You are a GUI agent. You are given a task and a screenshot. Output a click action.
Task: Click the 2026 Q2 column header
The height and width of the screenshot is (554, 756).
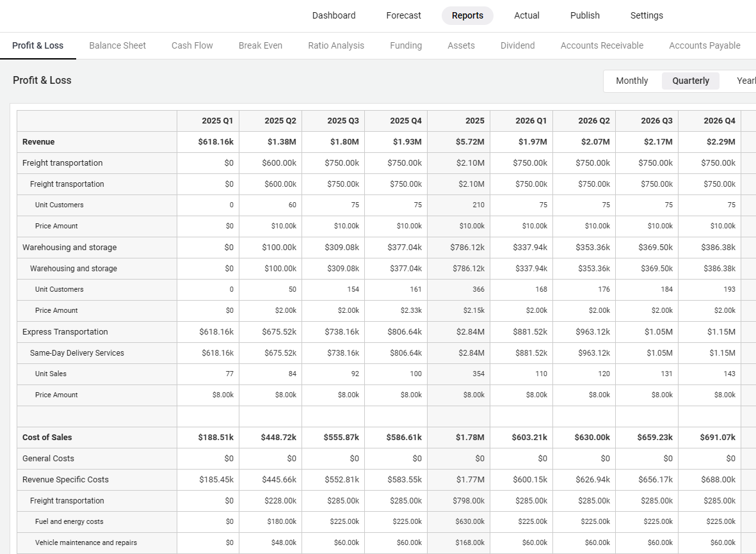click(584, 121)
